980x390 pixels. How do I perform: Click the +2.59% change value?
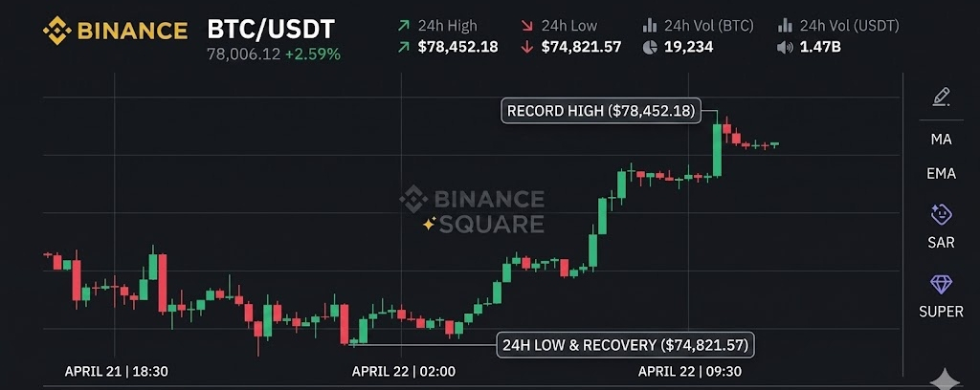[x=313, y=54]
